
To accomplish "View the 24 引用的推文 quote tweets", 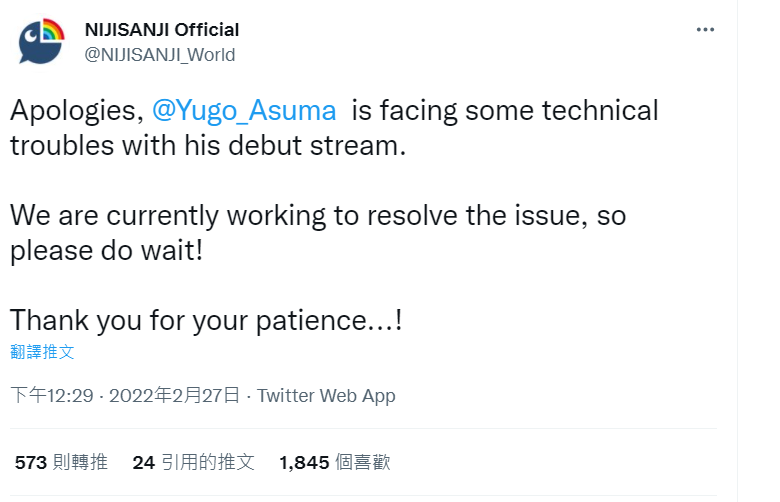I will [x=193, y=462].
